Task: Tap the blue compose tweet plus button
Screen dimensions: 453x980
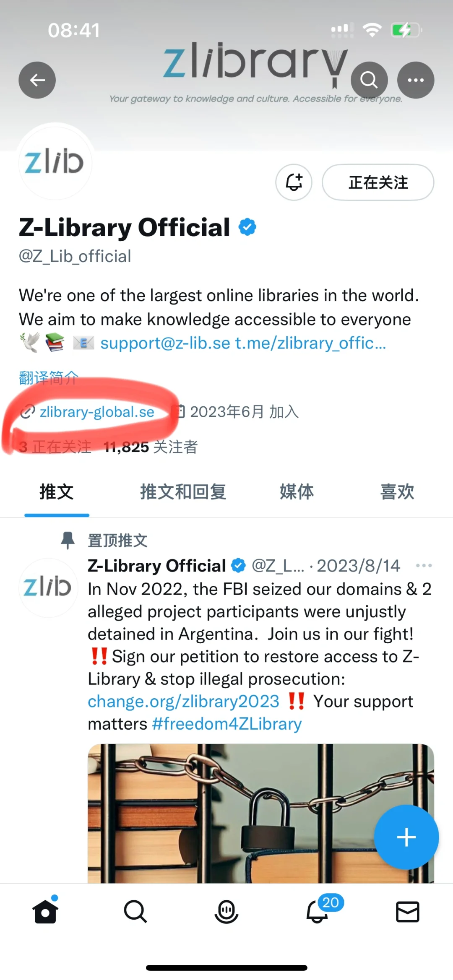Action: [x=406, y=837]
